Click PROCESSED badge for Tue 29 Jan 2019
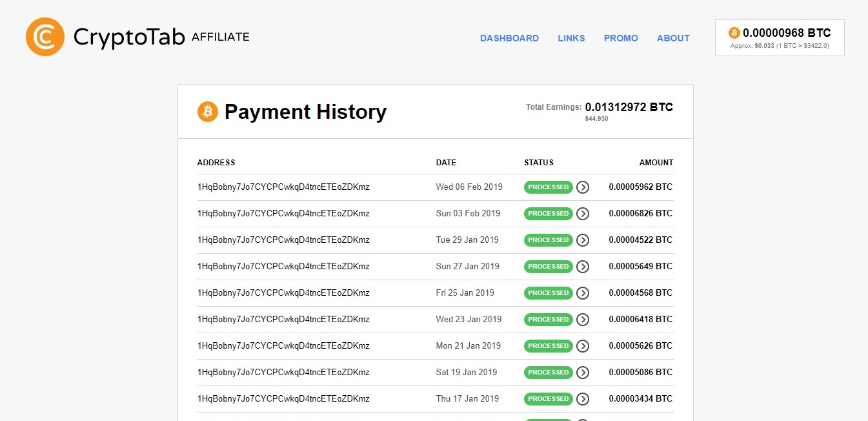 click(x=549, y=240)
